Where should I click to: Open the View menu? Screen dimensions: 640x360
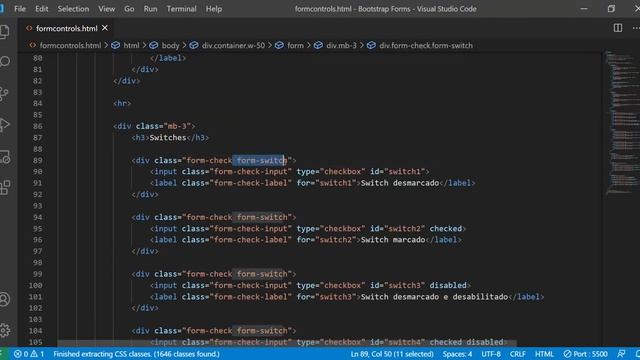click(x=107, y=9)
